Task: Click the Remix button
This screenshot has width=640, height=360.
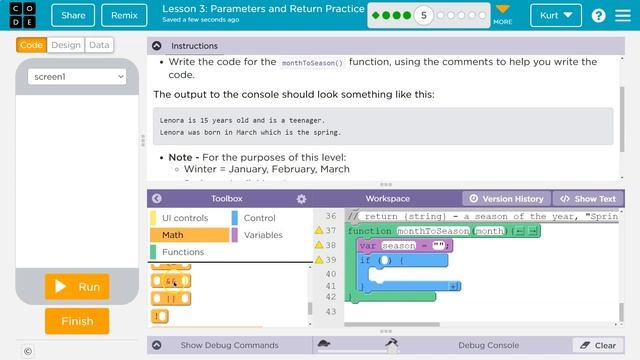Action: pos(124,16)
